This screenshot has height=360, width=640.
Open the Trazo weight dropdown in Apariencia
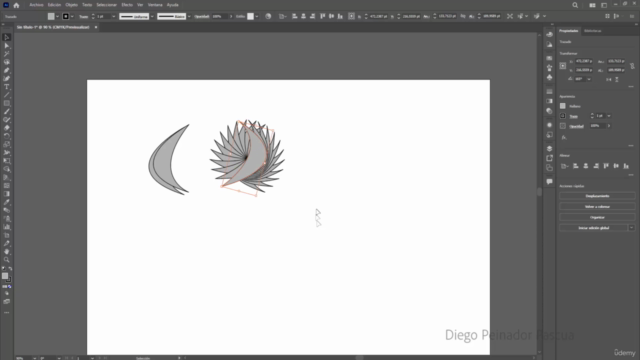click(609, 116)
